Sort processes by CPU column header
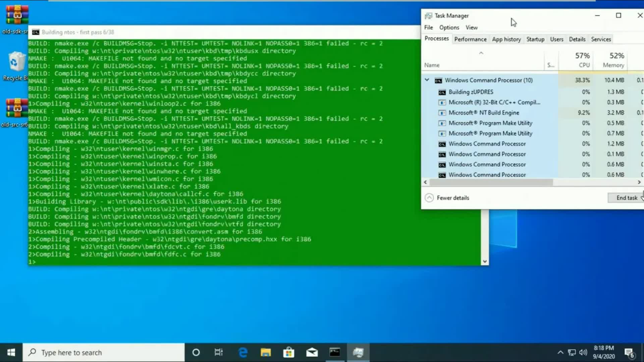The width and height of the screenshot is (644, 362). click(582, 60)
